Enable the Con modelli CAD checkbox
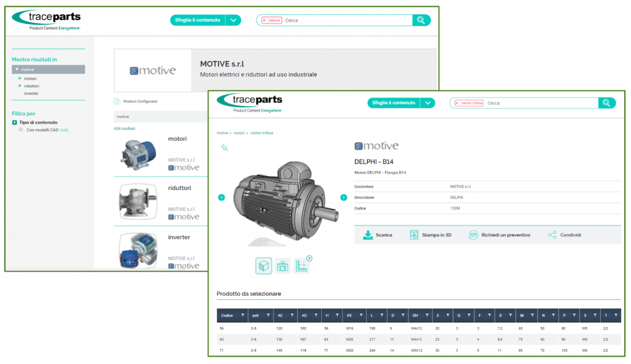 pos(21,130)
